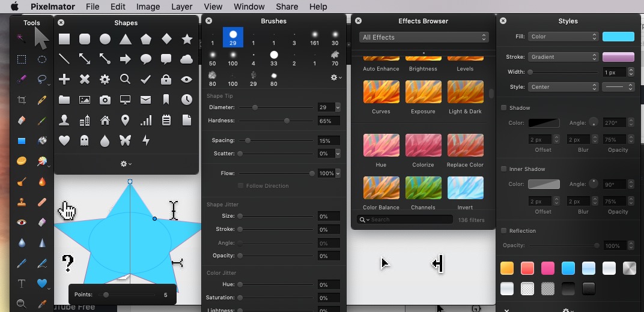Select the size 161 brush preset

(x=315, y=37)
